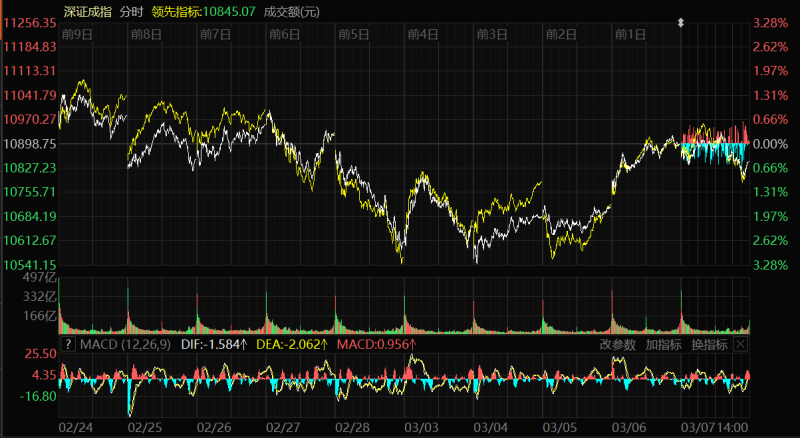Click the 332亿 volume axis label
Image resolution: width=800 pixels, height=438 pixels.
(40, 297)
